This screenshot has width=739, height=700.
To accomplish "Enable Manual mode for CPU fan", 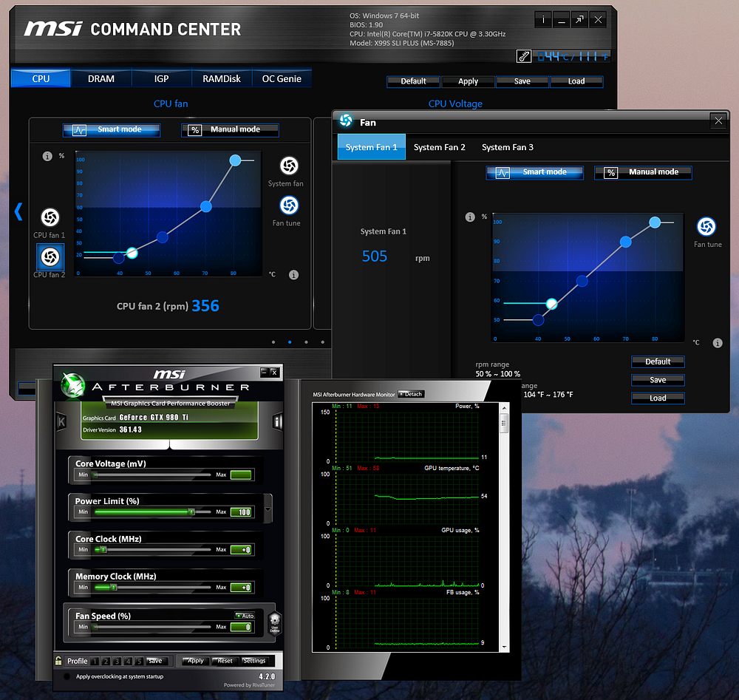I will coord(230,129).
